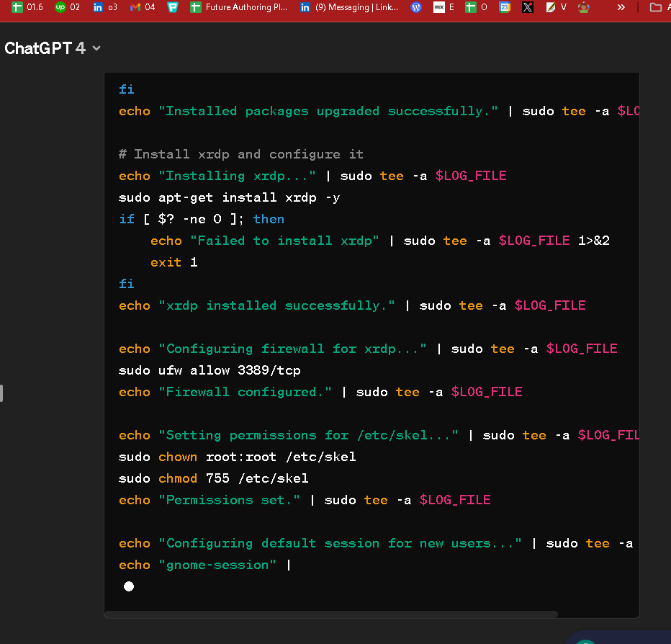
Task: Click the text "Installing xrdp..."
Action: pos(237,176)
